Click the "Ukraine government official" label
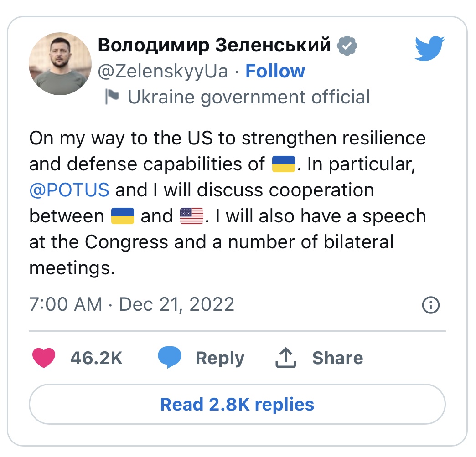The height and width of the screenshot is (457, 476). pos(248,97)
